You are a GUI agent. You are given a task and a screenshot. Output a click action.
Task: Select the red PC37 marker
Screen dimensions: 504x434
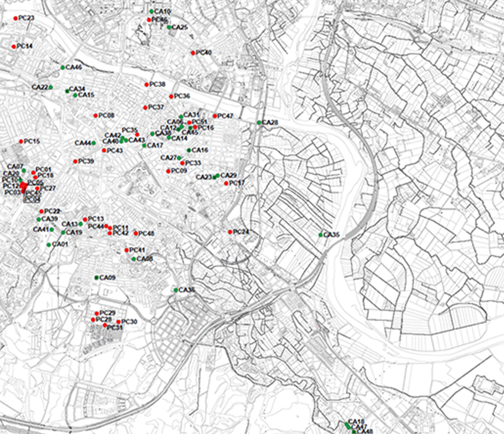tap(145, 107)
